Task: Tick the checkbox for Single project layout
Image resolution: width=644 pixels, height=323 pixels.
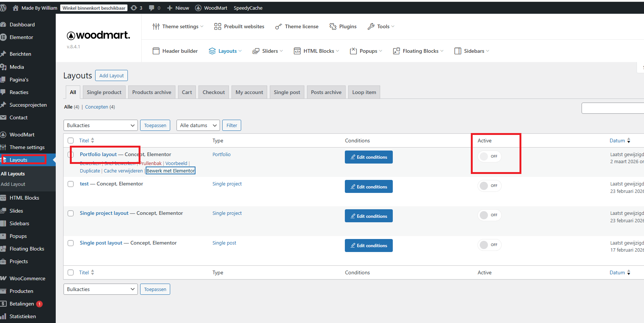Action: (x=71, y=213)
